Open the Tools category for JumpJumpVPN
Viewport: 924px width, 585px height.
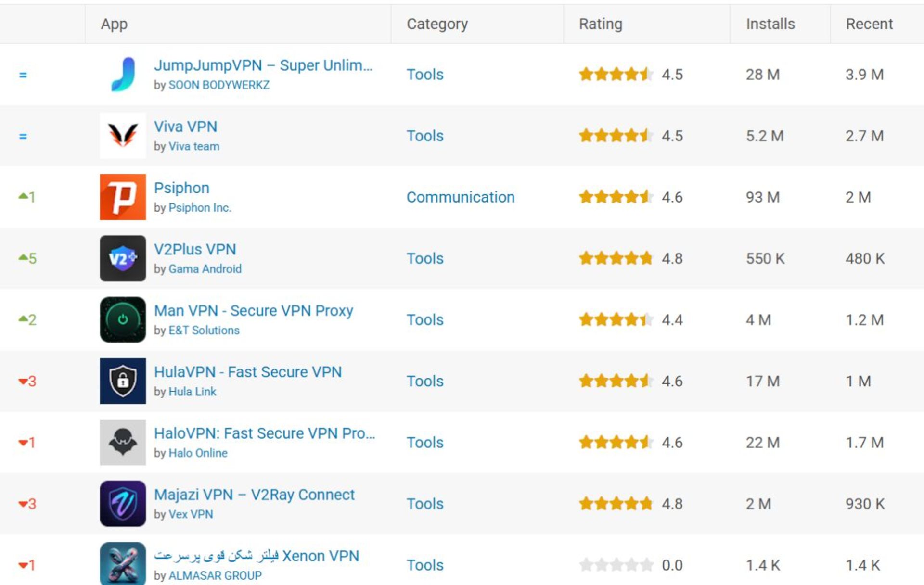pos(425,75)
